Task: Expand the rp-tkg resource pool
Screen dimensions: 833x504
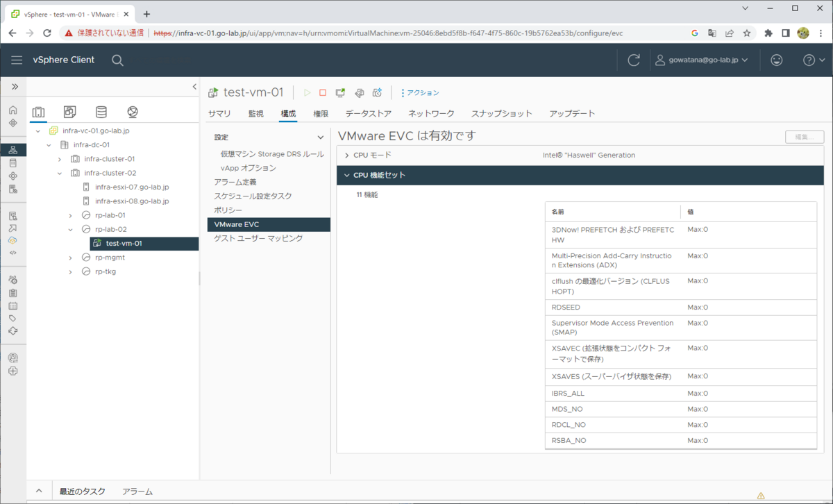Action: 70,271
